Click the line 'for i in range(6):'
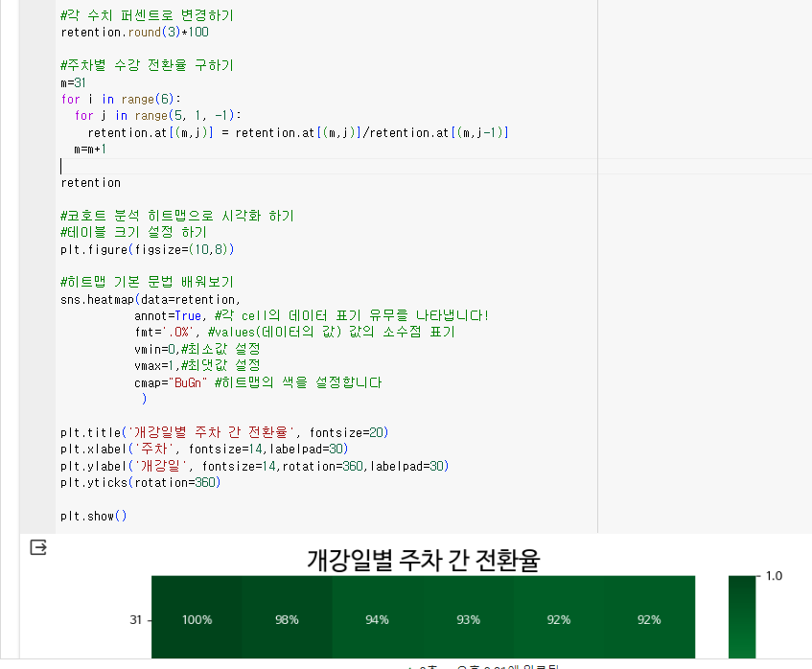812x669 pixels. tap(121, 99)
